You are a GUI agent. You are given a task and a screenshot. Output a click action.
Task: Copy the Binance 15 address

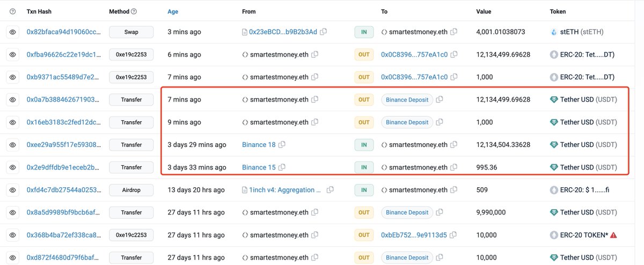pos(282,167)
